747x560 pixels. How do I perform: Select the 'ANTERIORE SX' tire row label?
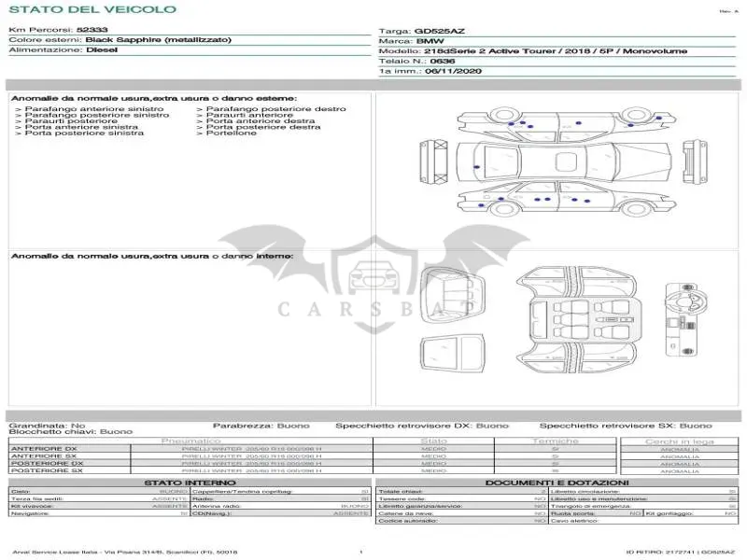pyautogui.click(x=44, y=456)
